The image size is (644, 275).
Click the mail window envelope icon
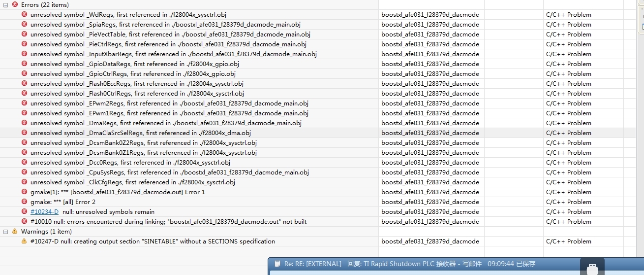(277, 264)
